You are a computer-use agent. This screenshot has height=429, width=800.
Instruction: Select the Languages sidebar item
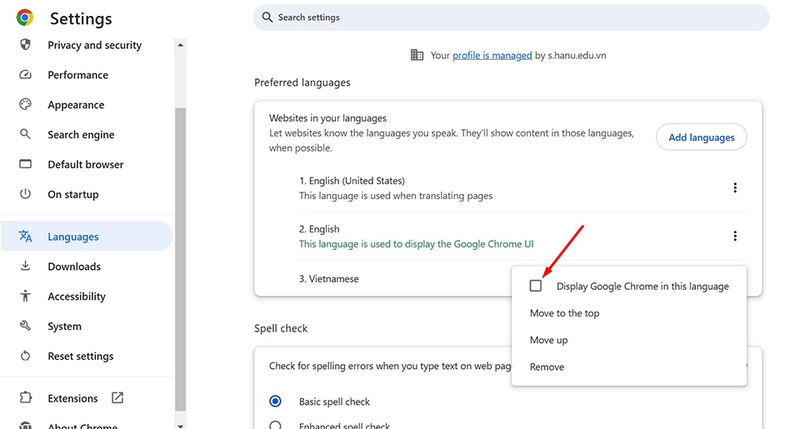tap(88, 236)
